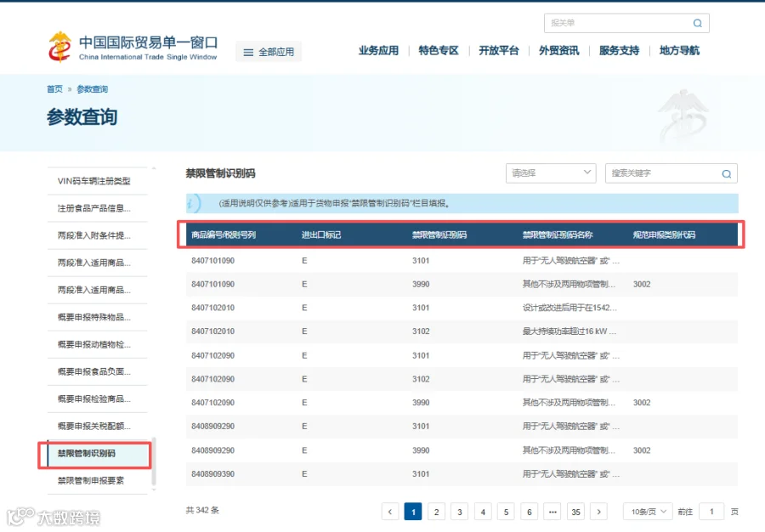Viewport: 765px width, 532px height.
Task: Go to page 3
Action: pos(460,512)
